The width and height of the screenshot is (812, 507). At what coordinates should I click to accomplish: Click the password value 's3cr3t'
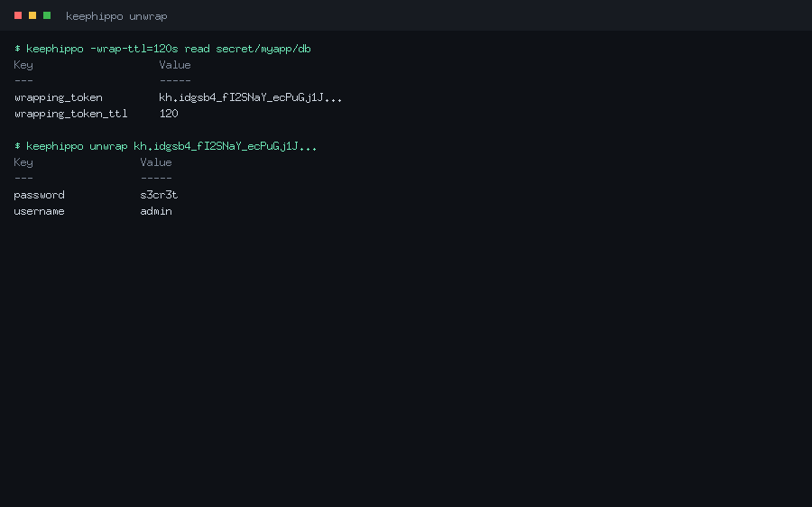(x=159, y=195)
